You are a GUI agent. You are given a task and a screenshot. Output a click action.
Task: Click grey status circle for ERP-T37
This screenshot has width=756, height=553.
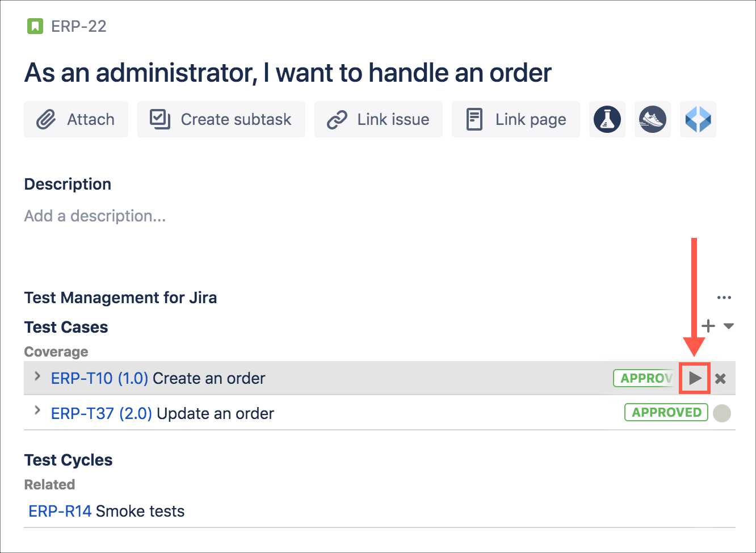721,413
